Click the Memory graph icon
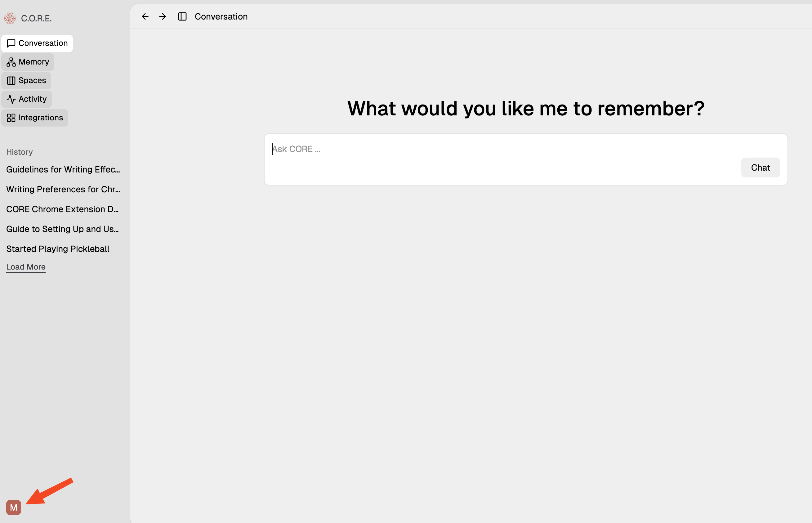The width and height of the screenshot is (812, 523). point(11,62)
